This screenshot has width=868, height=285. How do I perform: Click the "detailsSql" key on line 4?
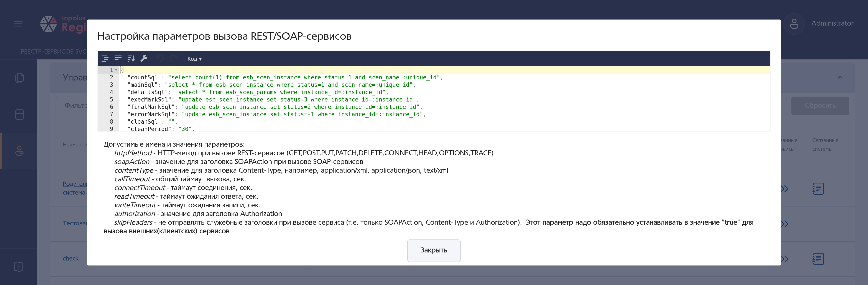click(x=148, y=92)
